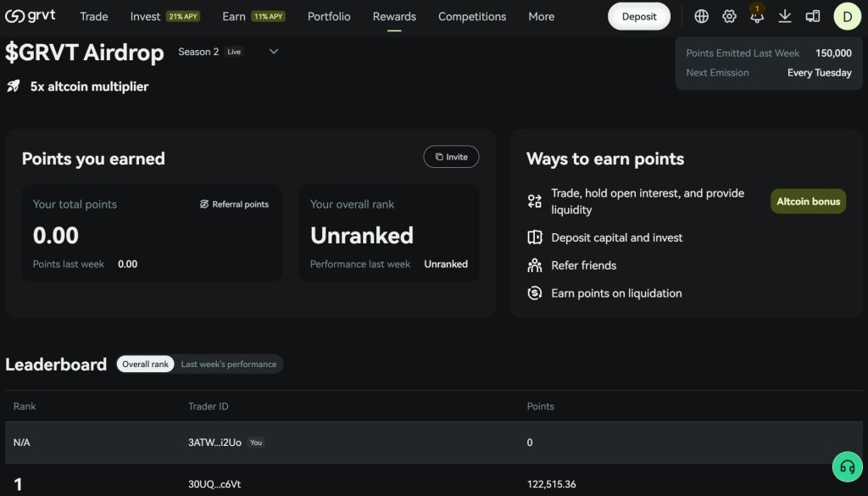This screenshot has height=496, width=868.
Task: Click the Deposit capital and invest icon
Action: (534, 237)
